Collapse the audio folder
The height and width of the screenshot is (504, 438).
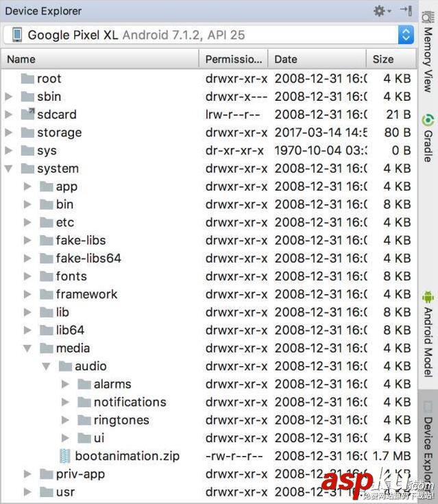click(x=47, y=366)
